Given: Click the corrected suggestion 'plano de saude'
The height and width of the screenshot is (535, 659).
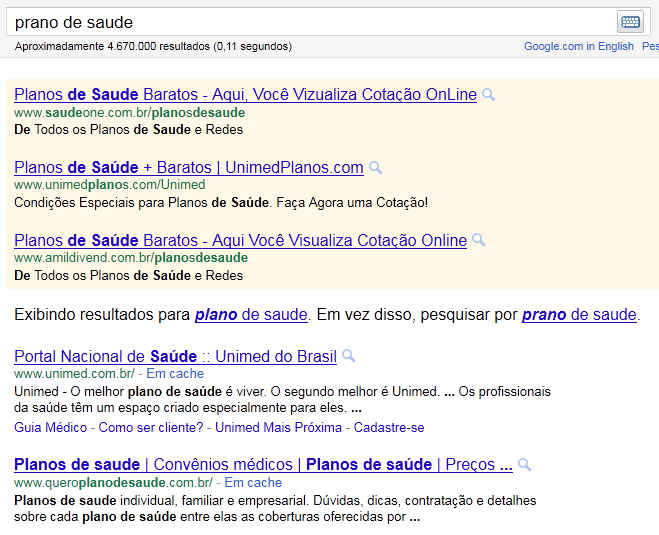Looking at the screenshot, I should (251, 314).
